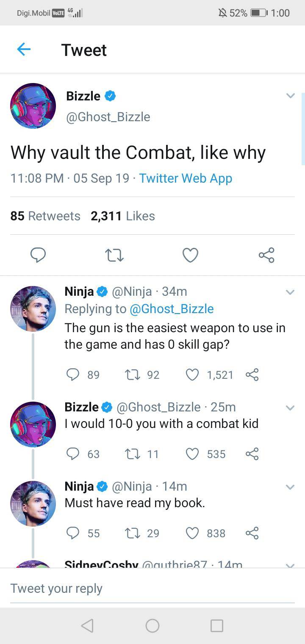Like Bizzle's combat kid reply
This screenshot has width=305, height=644.
(x=193, y=453)
